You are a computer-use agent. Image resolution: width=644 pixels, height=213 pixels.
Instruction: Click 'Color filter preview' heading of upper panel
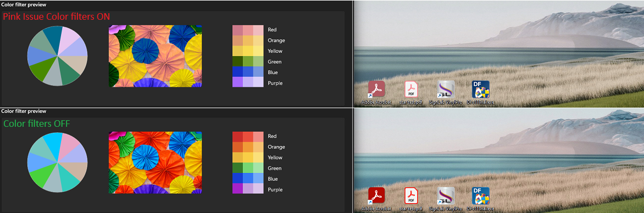[24, 4]
